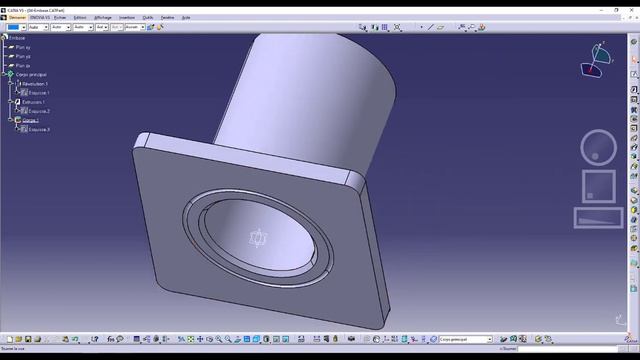Click the comment bubble icon

[x=120, y=339]
